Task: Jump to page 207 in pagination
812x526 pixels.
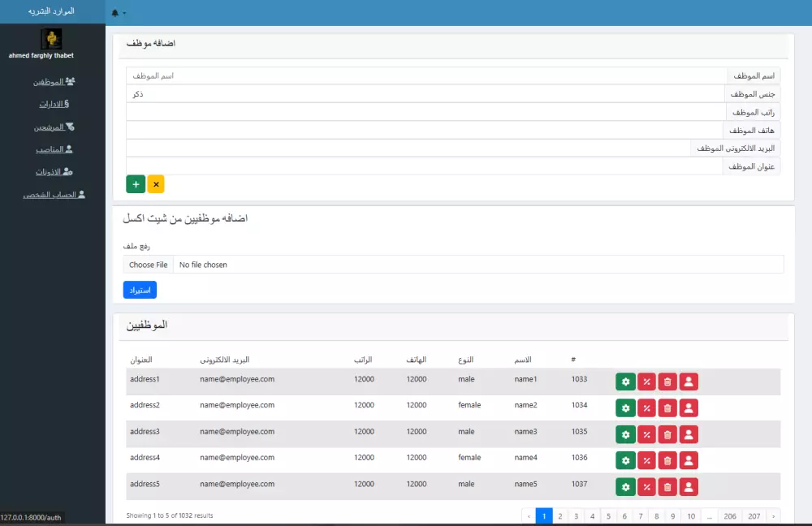Action: (x=754, y=516)
